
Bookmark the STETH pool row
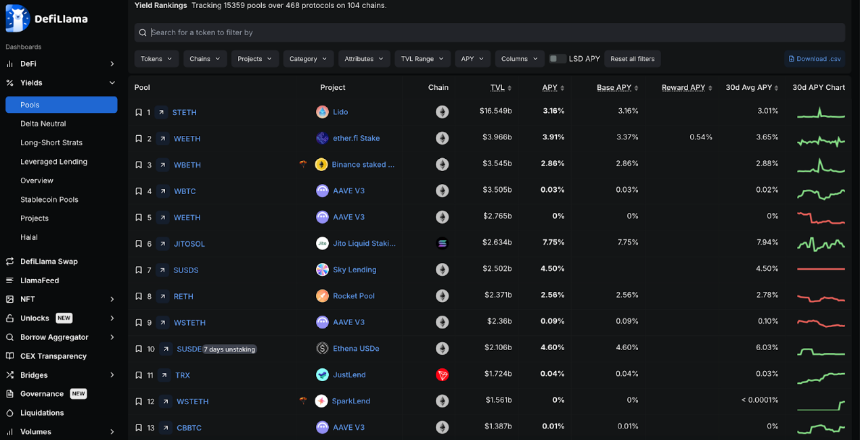tap(139, 112)
